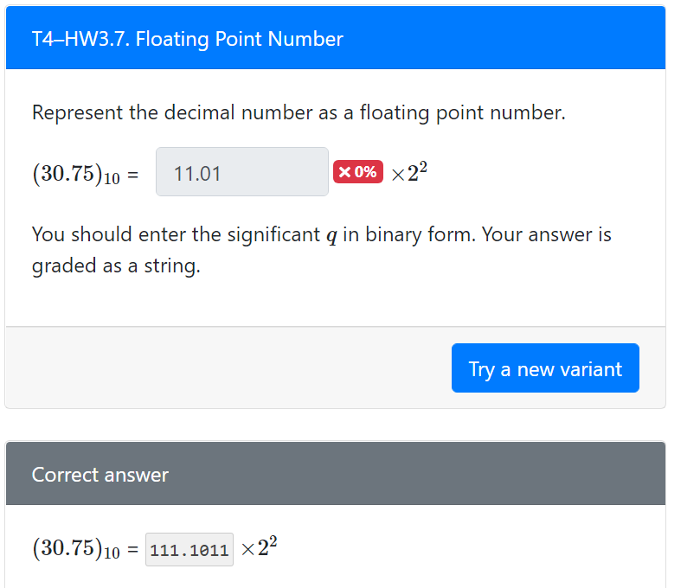Click the gray Correct answer header
This screenshot has width=700, height=588.
coord(335,473)
